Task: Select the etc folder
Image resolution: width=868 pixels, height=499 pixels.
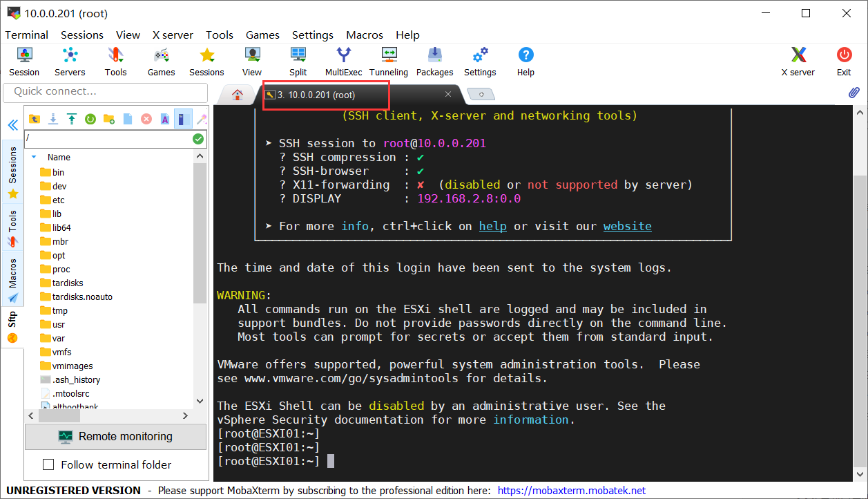Action: coord(52,200)
